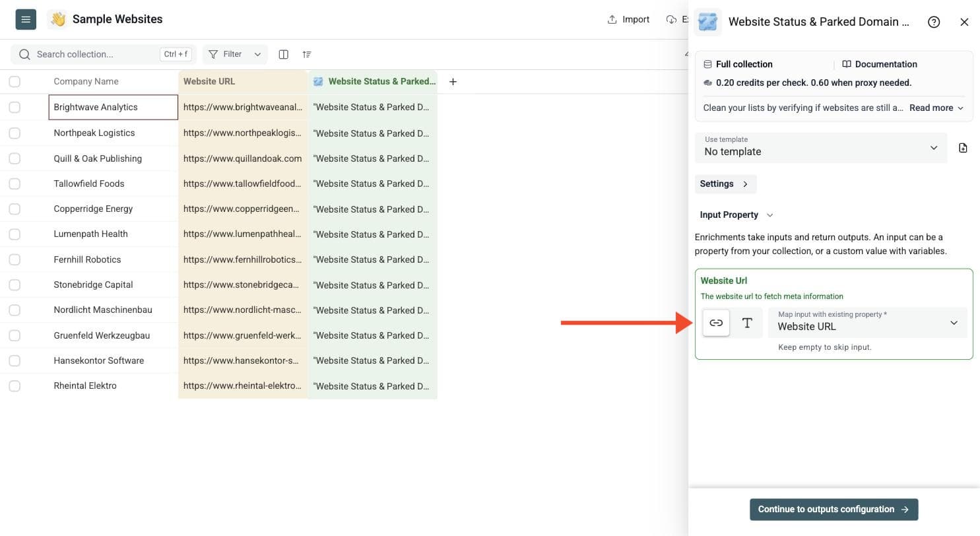Check the Tallowfield Foods row checkbox

click(15, 184)
